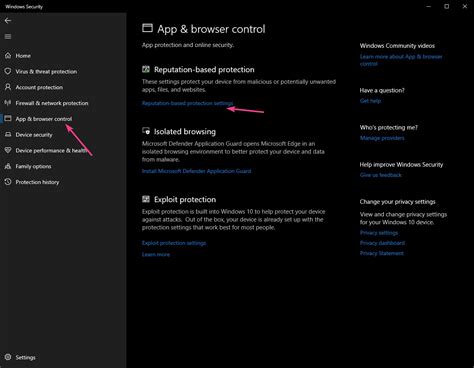Image resolution: width=474 pixels, height=368 pixels.
Task: Open Home in the sidebar
Action: tap(23, 56)
